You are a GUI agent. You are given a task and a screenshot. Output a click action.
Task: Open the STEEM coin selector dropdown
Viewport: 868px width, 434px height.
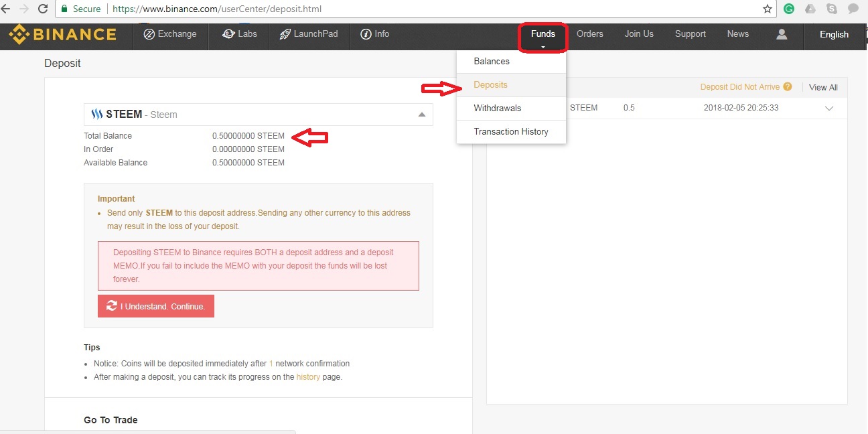pos(259,115)
